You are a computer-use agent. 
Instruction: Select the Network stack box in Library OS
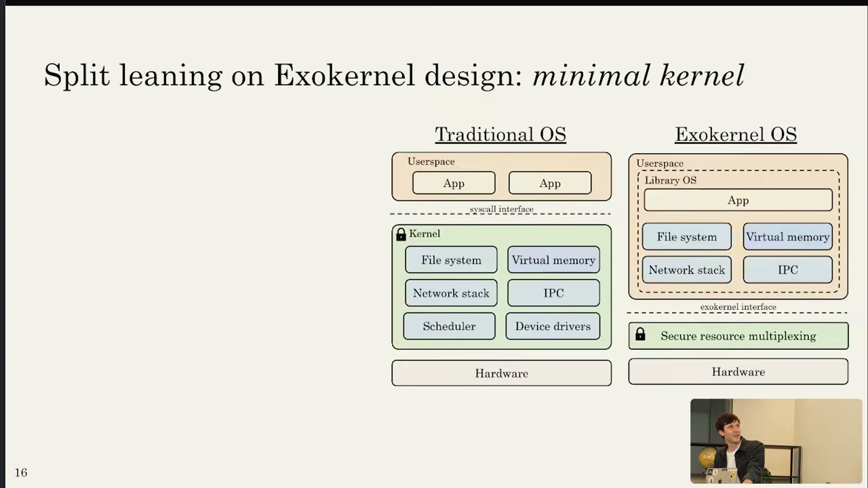click(687, 270)
